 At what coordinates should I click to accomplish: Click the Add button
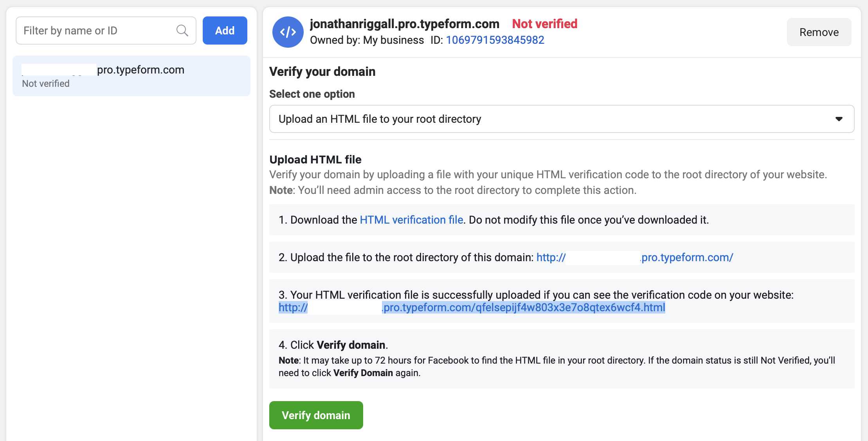click(225, 30)
